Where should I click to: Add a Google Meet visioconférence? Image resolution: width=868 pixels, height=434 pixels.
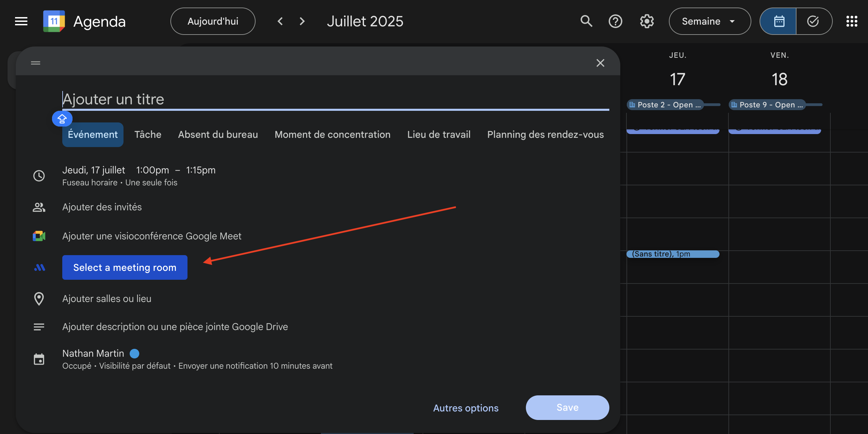[152, 236]
